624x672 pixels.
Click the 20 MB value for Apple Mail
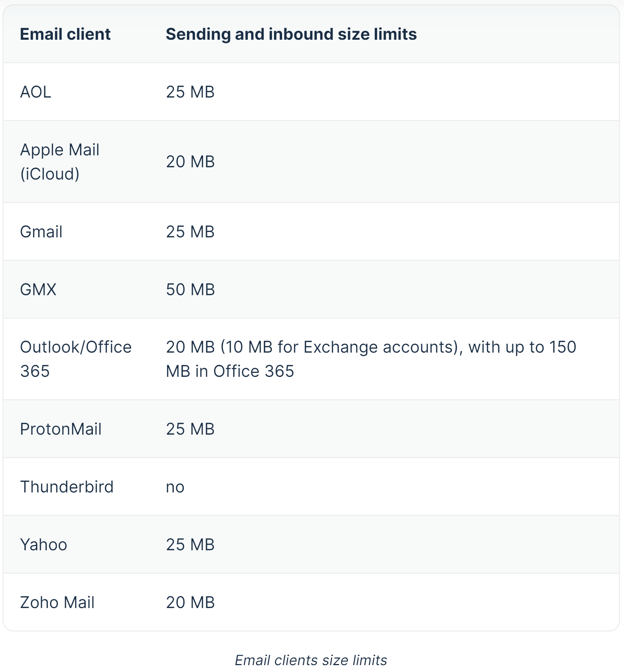(190, 161)
